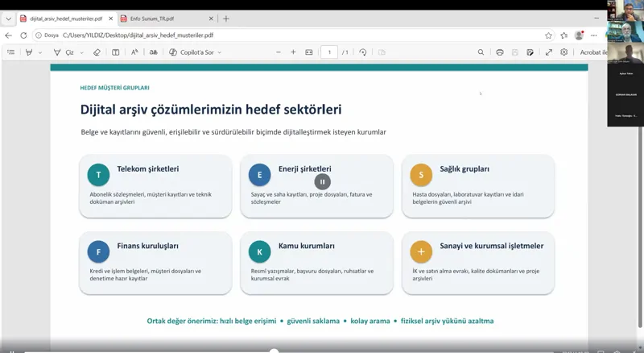Click the pause overlay button on the video
The image size is (644, 353).
323,181
